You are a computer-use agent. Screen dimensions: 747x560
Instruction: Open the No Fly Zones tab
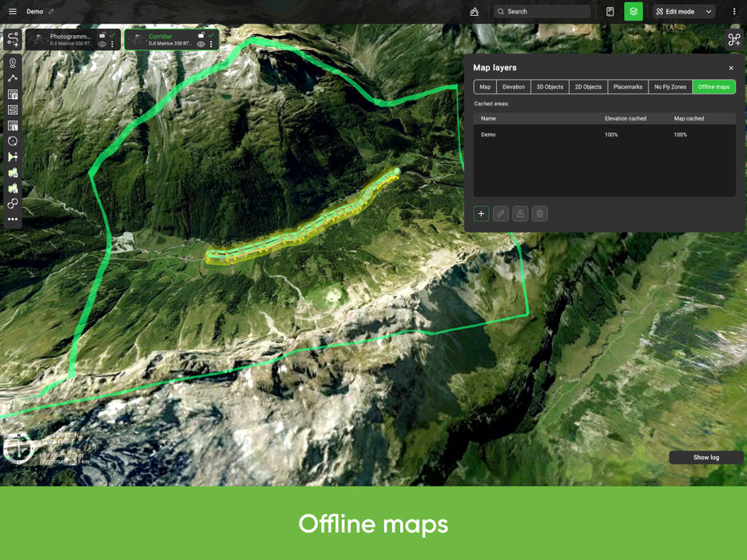(670, 87)
